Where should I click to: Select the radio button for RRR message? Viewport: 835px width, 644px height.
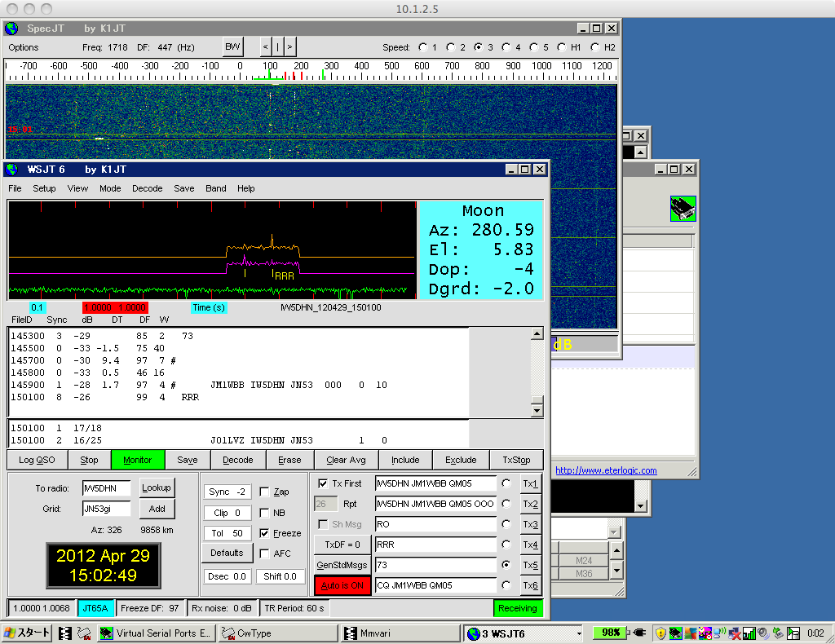[x=506, y=545]
